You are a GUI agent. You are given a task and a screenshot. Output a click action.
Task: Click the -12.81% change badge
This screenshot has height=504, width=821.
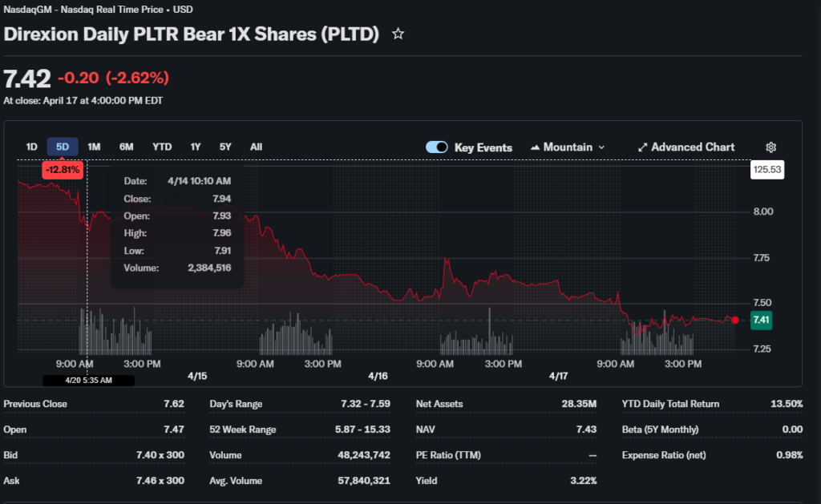pos(62,170)
